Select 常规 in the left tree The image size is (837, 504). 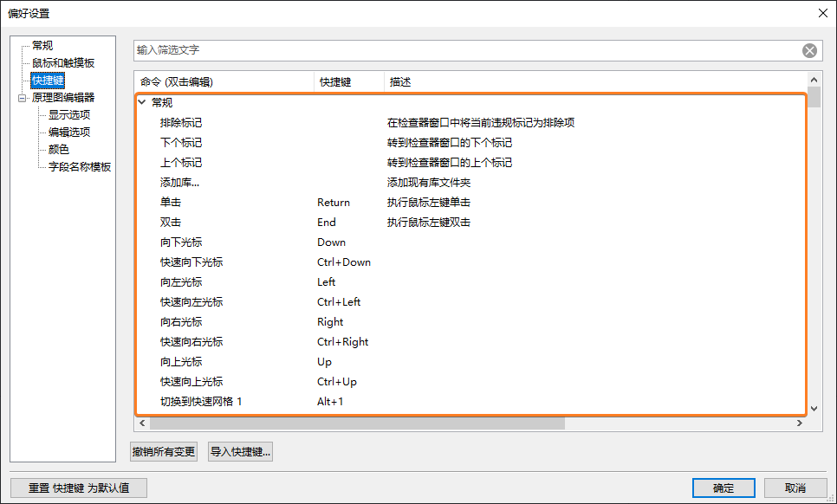point(42,45)
